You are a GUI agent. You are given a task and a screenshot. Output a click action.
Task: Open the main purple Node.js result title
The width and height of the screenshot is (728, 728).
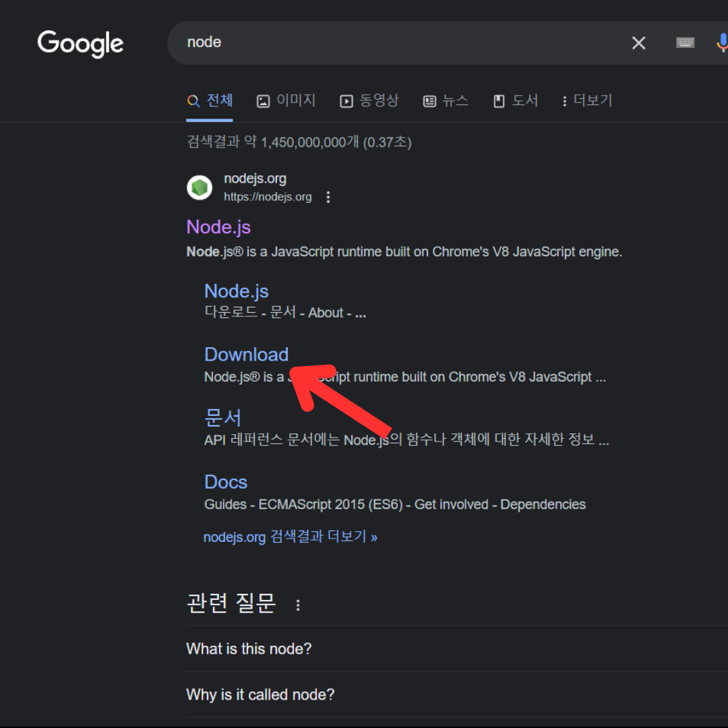[218, 227]
